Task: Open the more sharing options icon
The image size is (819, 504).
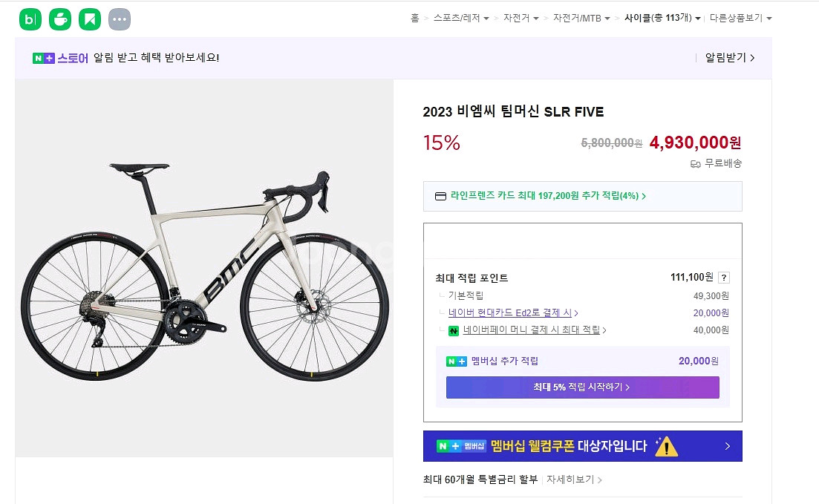Action: tap(119, 19)
